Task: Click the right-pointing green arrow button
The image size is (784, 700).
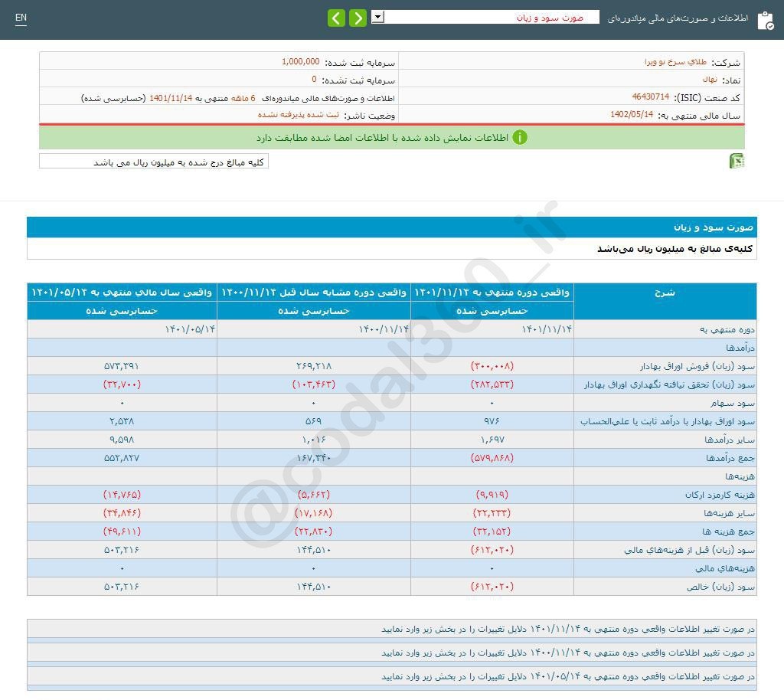Action: [358, 18]
